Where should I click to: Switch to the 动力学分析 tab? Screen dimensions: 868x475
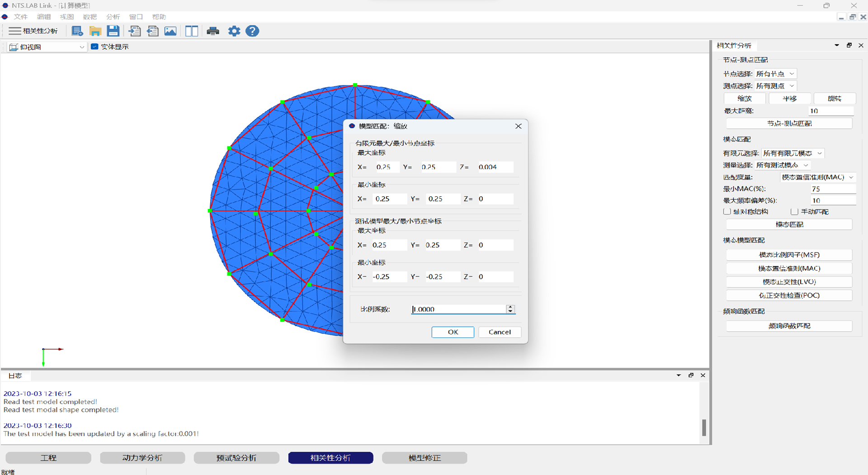[x=142, y=458]
